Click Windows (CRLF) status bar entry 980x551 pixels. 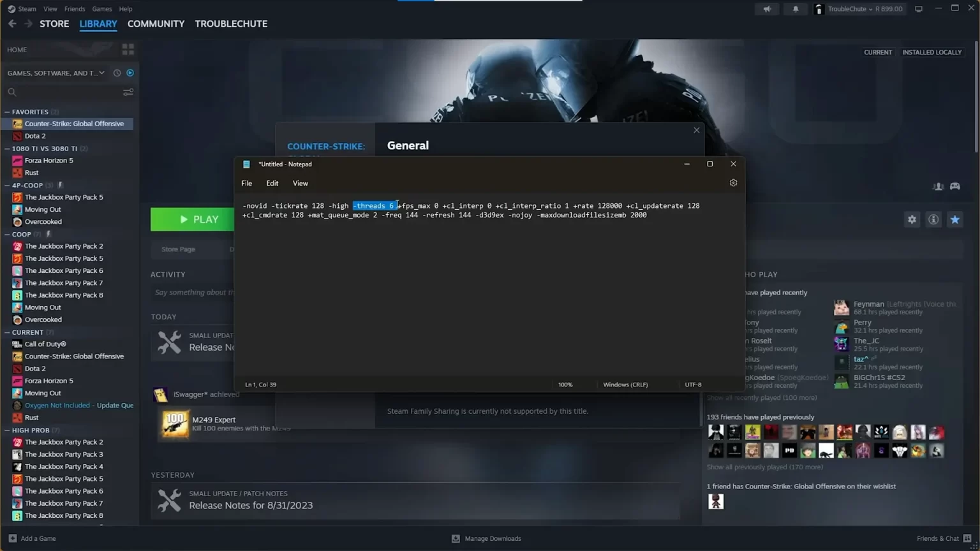point(625,385)
